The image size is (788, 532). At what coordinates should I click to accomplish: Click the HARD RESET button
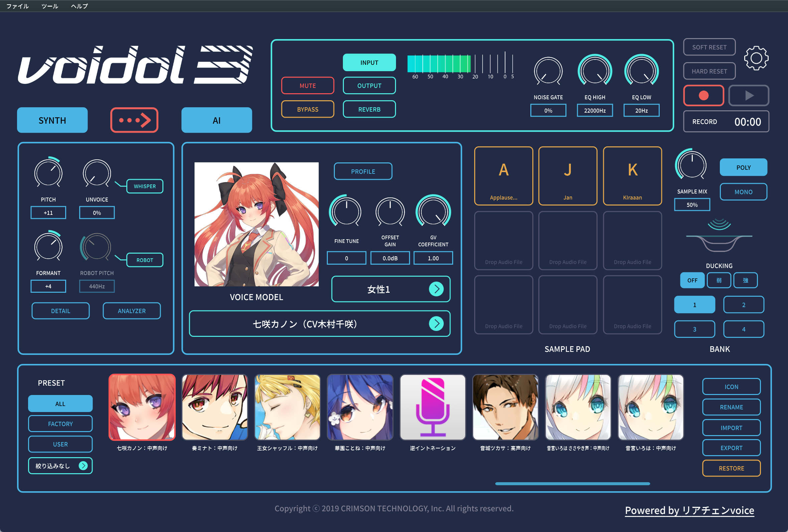(x=709, y=71)
